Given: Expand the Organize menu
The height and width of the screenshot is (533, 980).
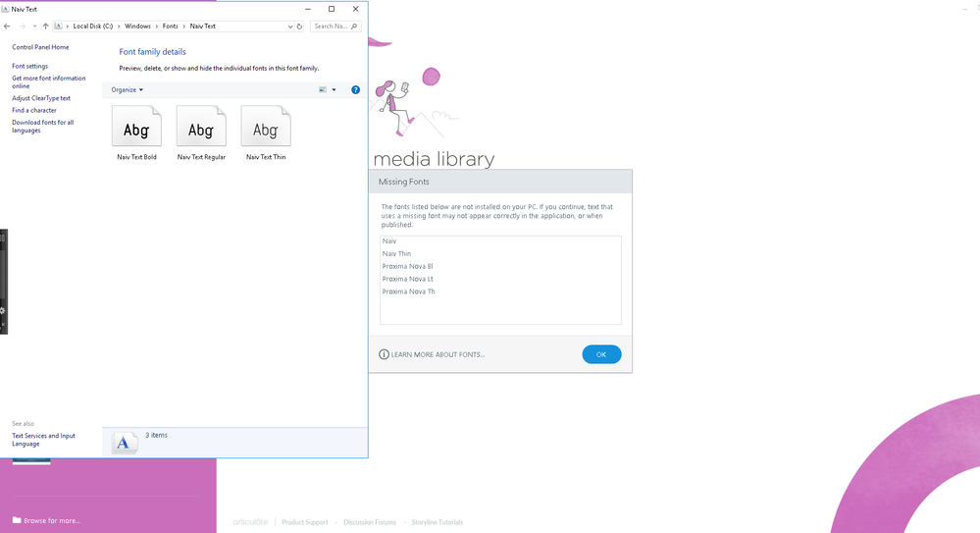Looking at the screenshot, I should (127, 90).
